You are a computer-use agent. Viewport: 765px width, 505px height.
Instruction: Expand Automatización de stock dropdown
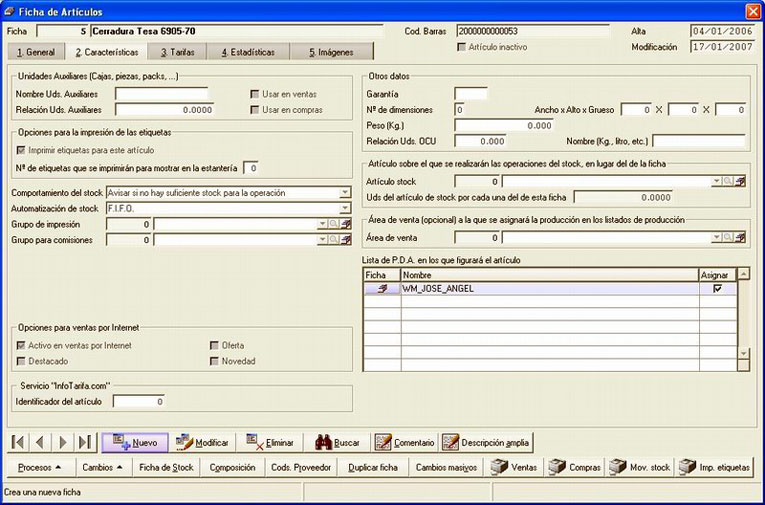(345, 208)
